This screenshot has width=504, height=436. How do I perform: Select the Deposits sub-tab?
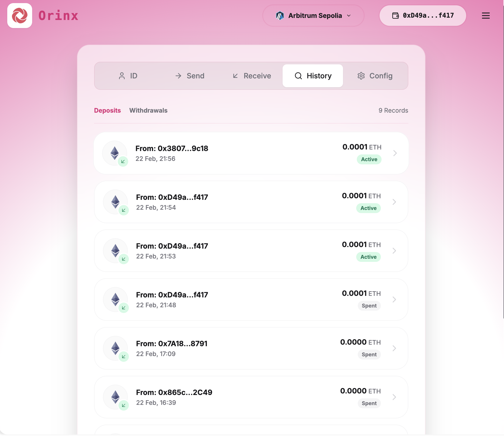point(107,110)
